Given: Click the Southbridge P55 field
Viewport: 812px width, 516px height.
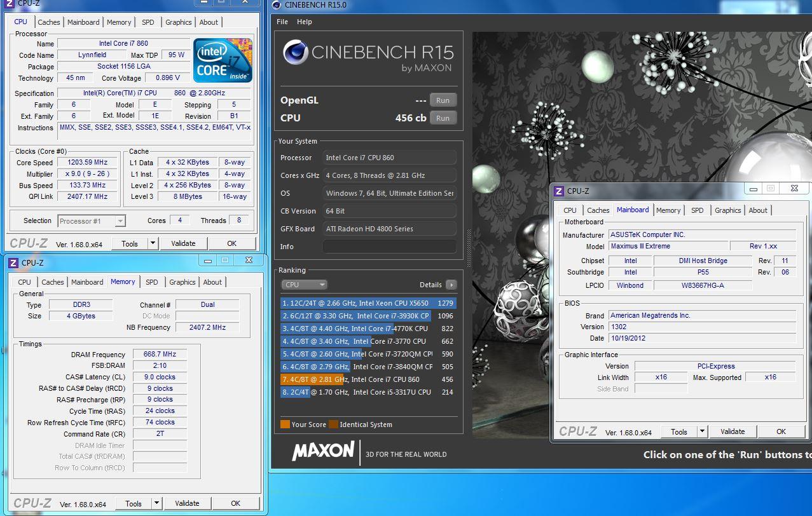Looking at the screenshot, I should point(703,272).
